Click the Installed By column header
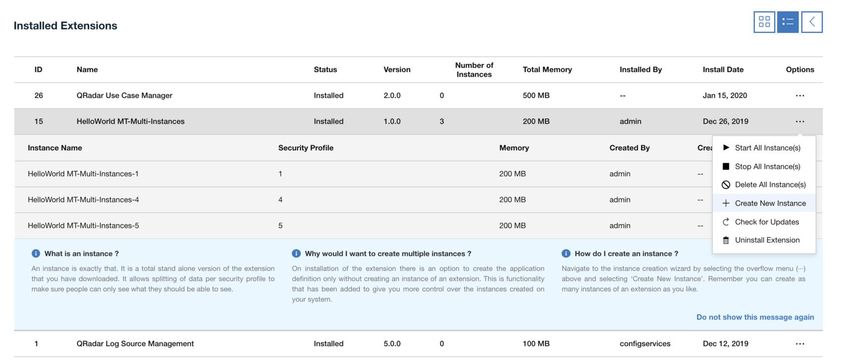This screenshot has height=363, width=850. [x=641, y=69]
